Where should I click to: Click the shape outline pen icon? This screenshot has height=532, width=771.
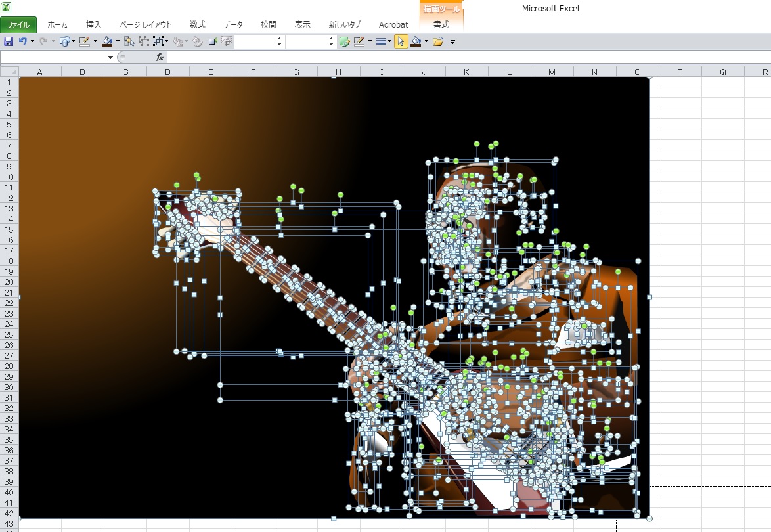[x=85, y=42]
